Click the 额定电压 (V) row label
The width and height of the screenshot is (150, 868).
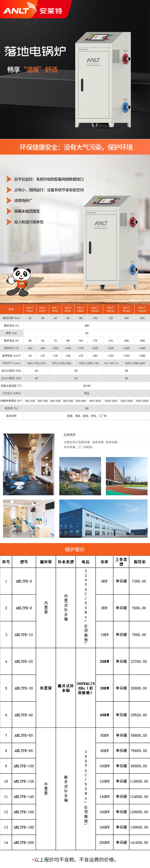[x=11, y=326]
